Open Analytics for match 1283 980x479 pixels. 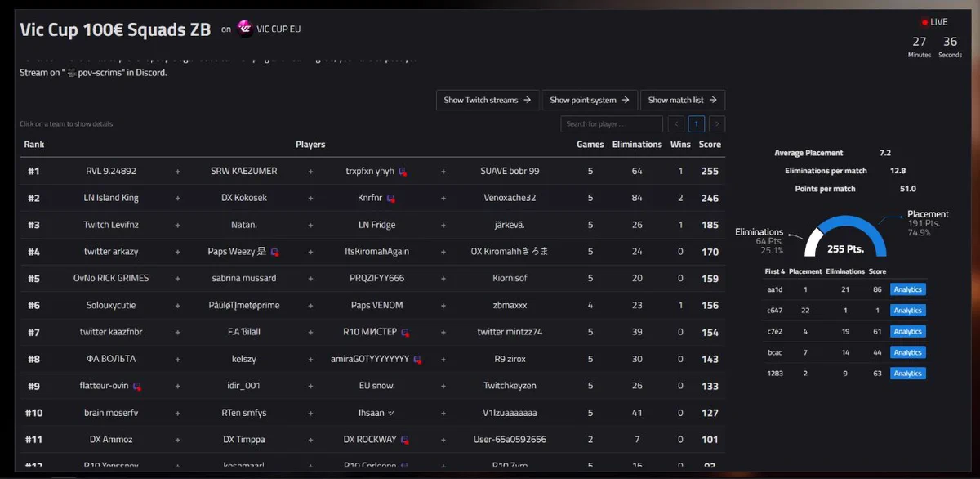(908, 374)
